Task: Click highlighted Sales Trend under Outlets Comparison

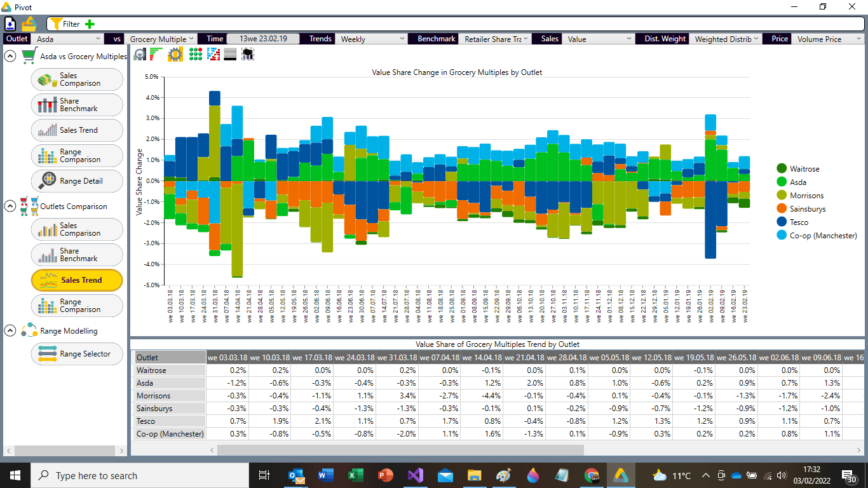Action: [x=77, y=280]
